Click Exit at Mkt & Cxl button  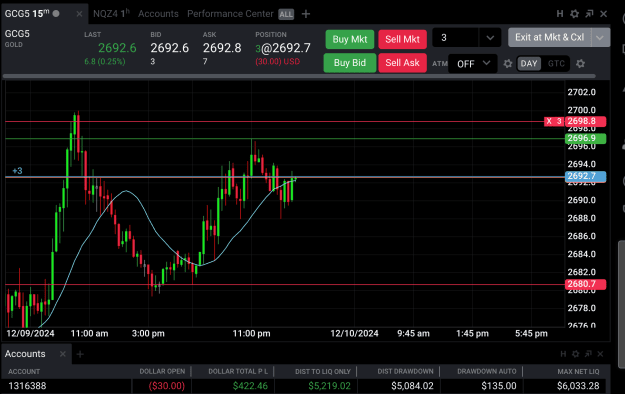point(549,37)
